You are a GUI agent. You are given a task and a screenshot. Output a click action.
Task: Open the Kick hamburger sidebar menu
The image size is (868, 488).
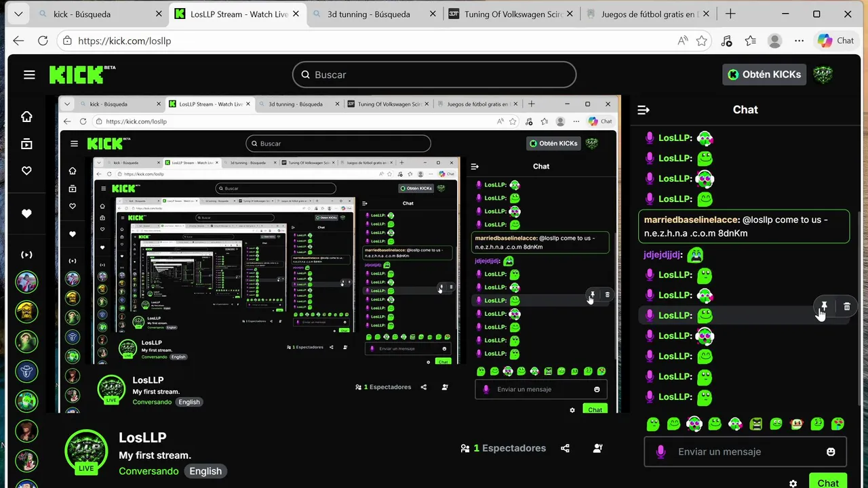29,75
